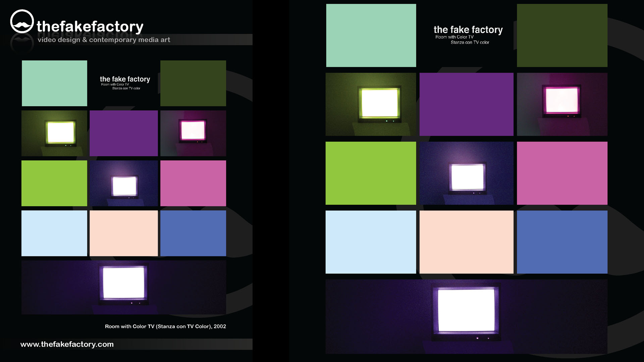
Task: Click the Room with Color TV 2002 caption
Action: pyautogui.click(x=165, y=326)
